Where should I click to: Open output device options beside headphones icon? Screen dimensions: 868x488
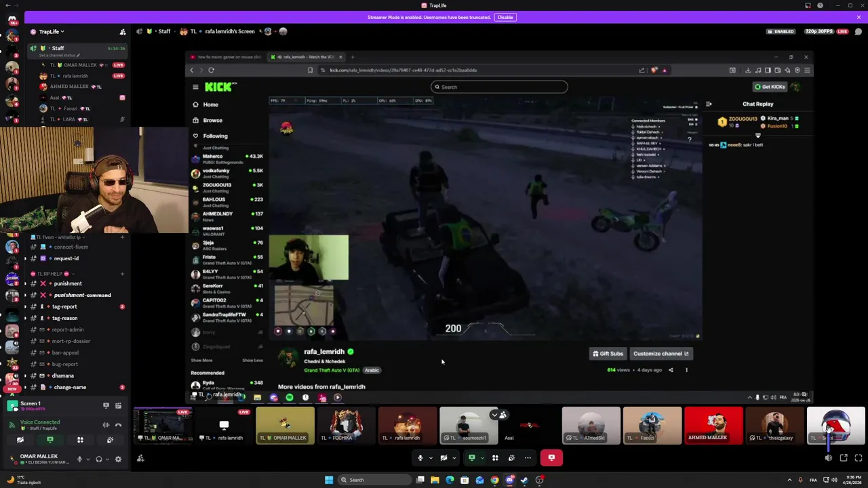pyautogui.click(x=107, y=459)
